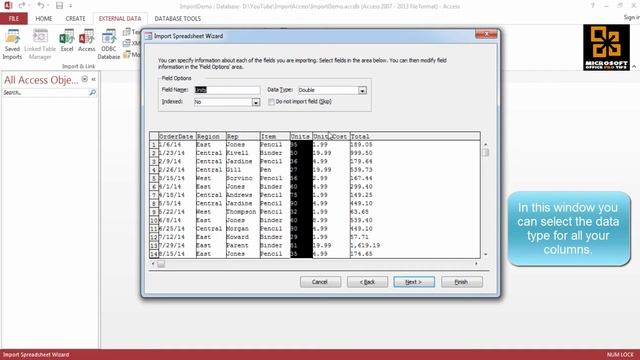The image size is (640, 360).
Task: Click Finish button in wizard
Action: coord(462,282)
